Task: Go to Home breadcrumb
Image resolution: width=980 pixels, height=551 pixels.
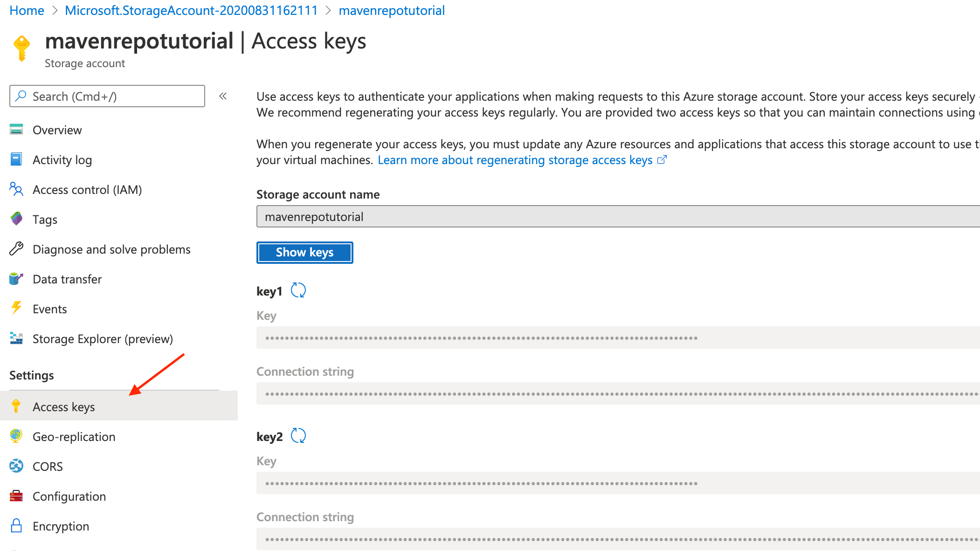Action: point(27,10)
